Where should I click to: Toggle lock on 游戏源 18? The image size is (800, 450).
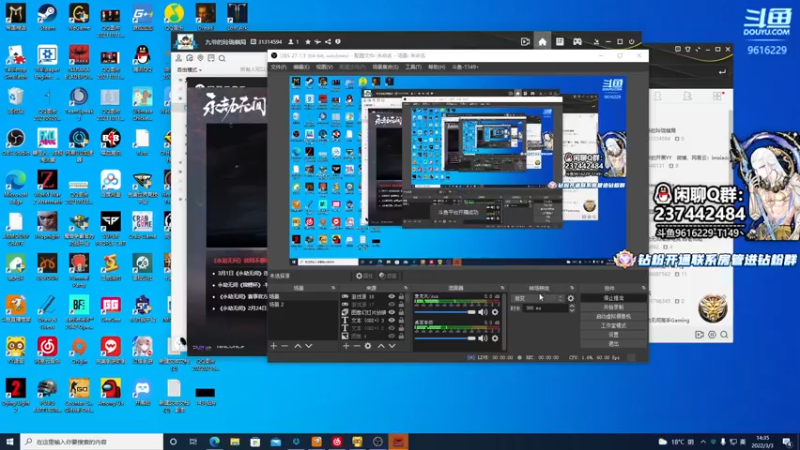(401, 296)
